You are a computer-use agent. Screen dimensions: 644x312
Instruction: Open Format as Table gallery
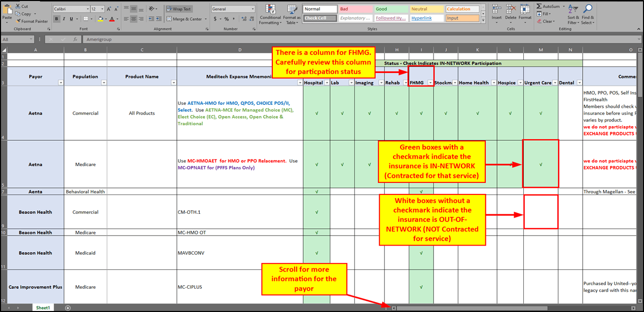(x=292, y=14)
